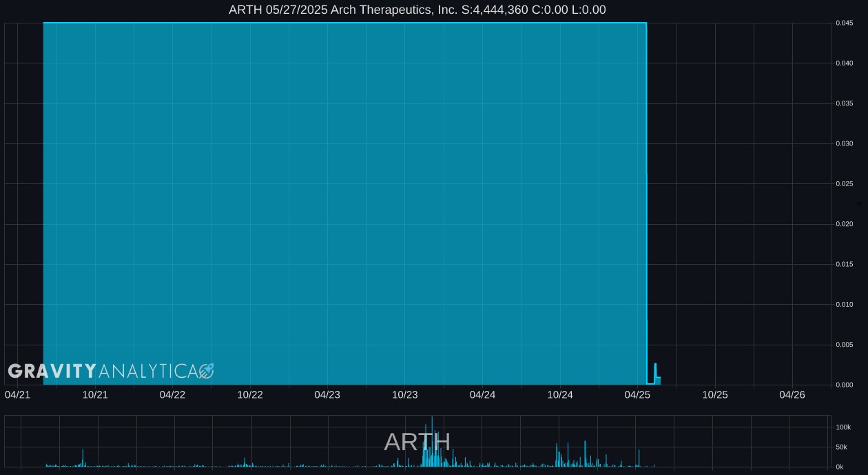The image size is (868, 475).
Task: Click the 04/26 date axis label
Action: click(792, 394)
